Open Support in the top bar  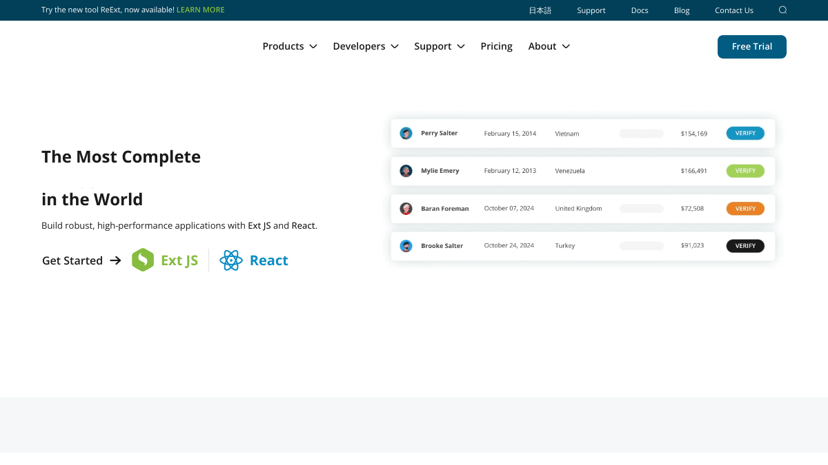[591, 10]
